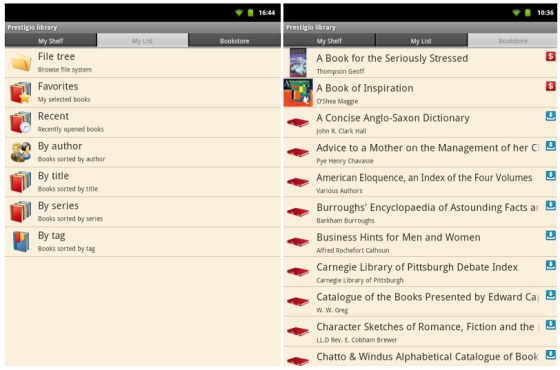Click battery icon in right screen
Image resolution: width=560 pixels, height=370 pixels.
pyautogui.click(x=528, y=13)
